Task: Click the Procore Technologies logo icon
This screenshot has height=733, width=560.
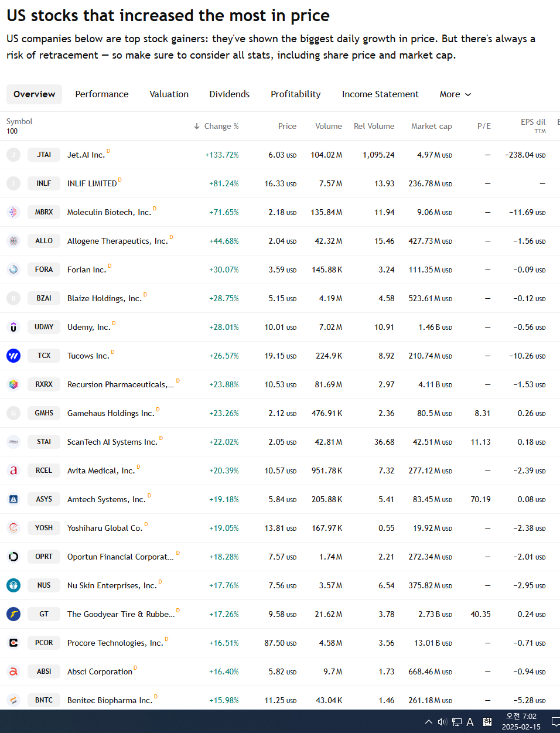Action: [x=13, y=643]
